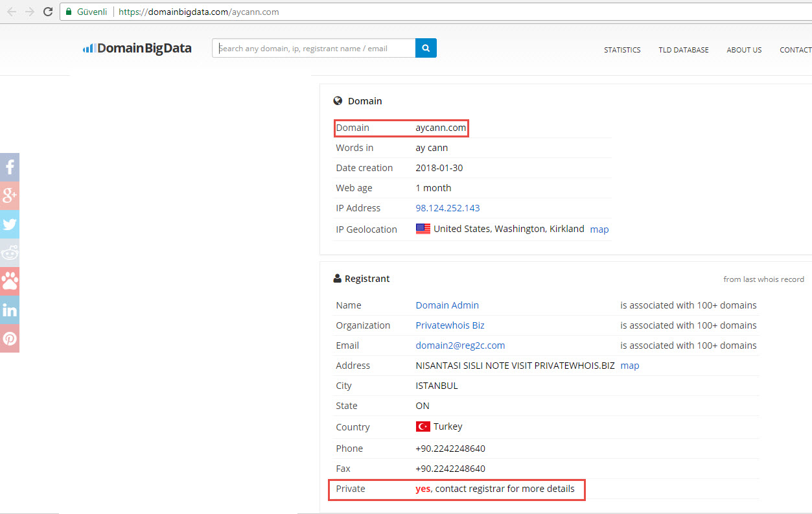Click the United States flag icon
Viewport: 812px width, 514px height.
pos(423,229)
